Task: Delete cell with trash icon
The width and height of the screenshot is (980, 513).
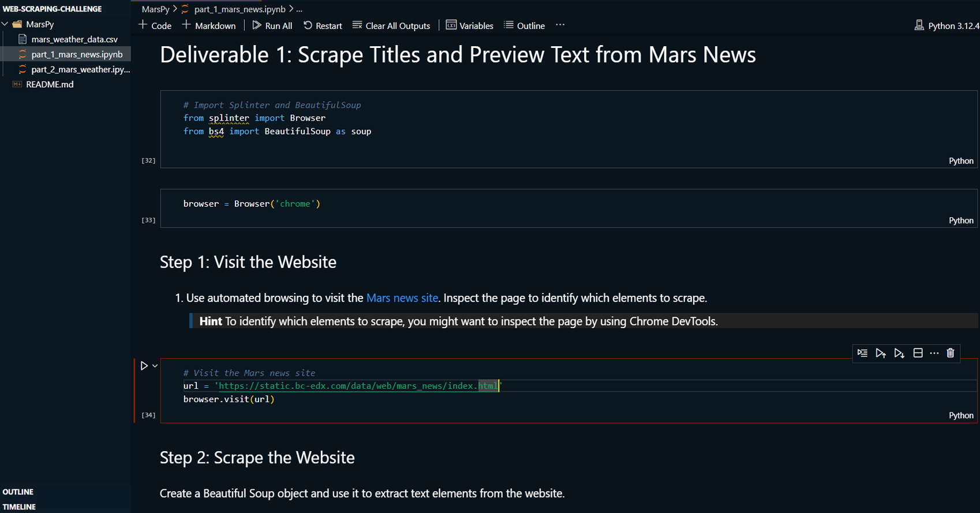Action: click(951, 353)
